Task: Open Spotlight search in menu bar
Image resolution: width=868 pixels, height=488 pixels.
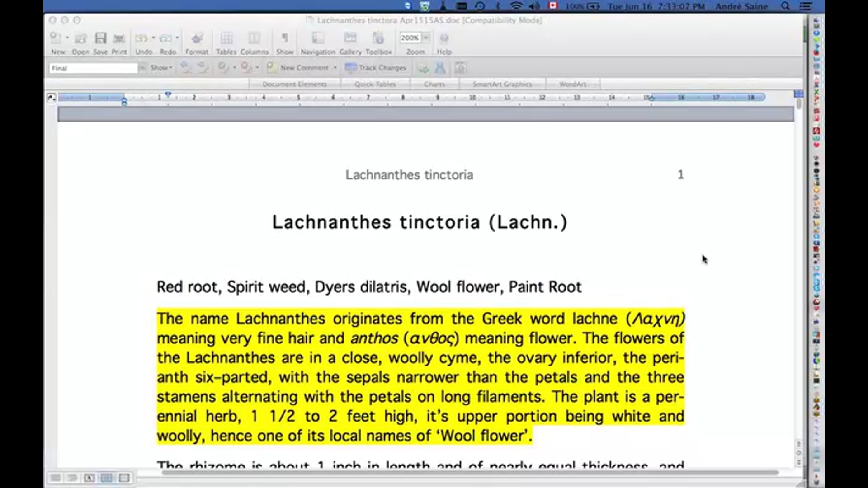Action: pyautogui.click(x=786, y=6)
